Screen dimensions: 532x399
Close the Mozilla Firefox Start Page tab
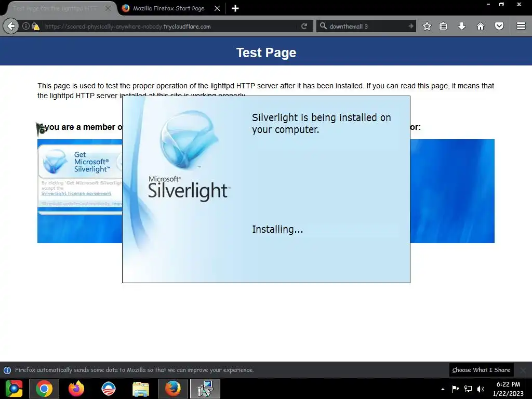(x=217, y=8)
